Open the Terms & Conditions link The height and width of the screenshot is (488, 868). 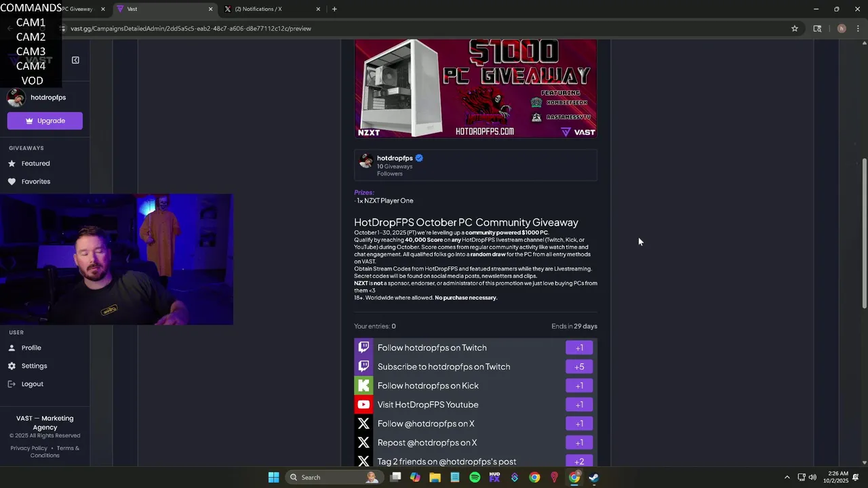coord(55,451)
